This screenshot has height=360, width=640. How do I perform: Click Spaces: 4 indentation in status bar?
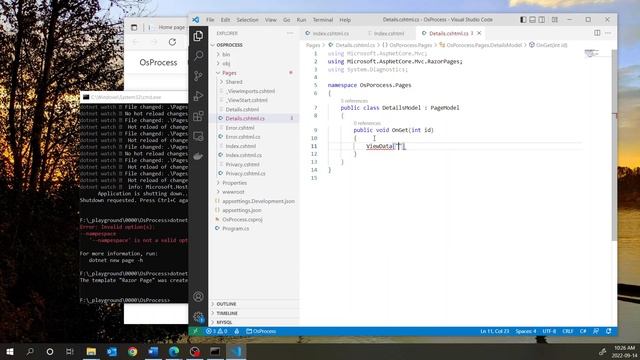(526, 331)
